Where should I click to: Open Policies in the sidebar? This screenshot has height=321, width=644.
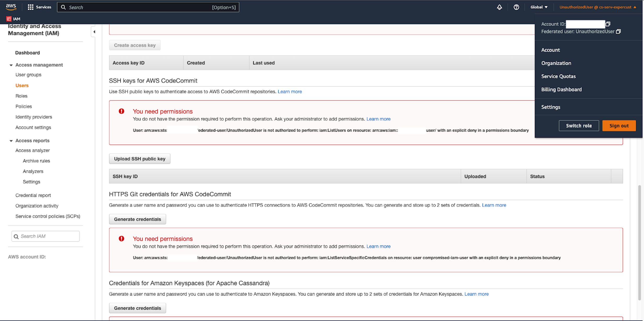24,106
